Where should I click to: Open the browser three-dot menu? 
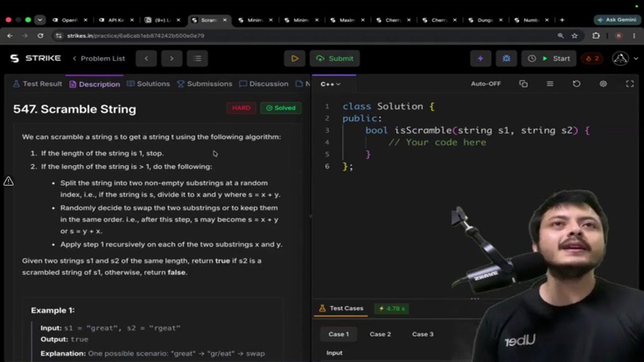click(634, 35)
